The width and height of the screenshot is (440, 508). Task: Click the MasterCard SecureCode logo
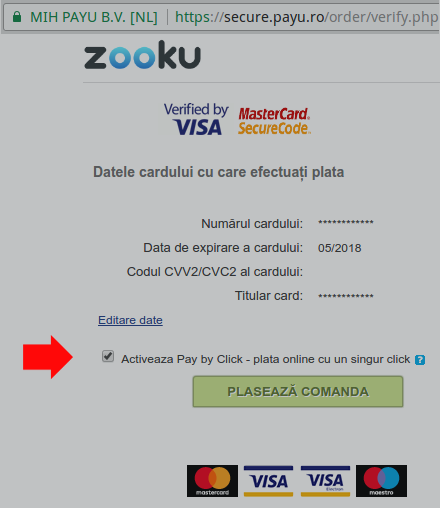pos(274,121)
